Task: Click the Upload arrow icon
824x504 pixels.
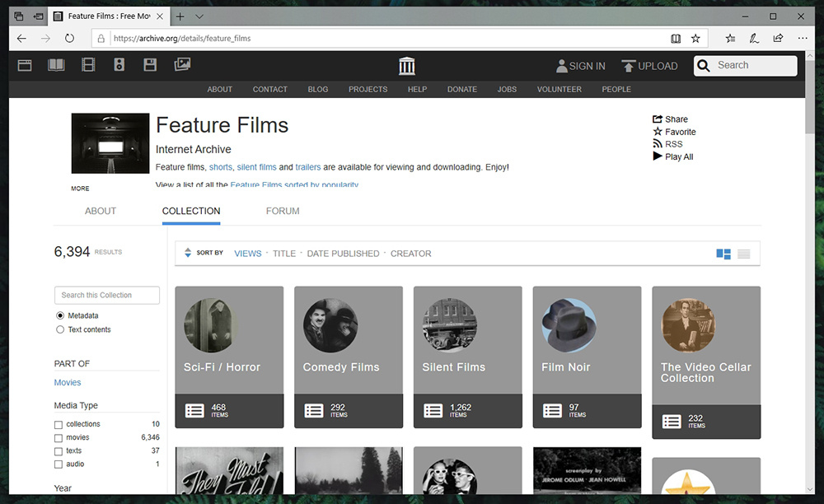Action: click(629, 66)
